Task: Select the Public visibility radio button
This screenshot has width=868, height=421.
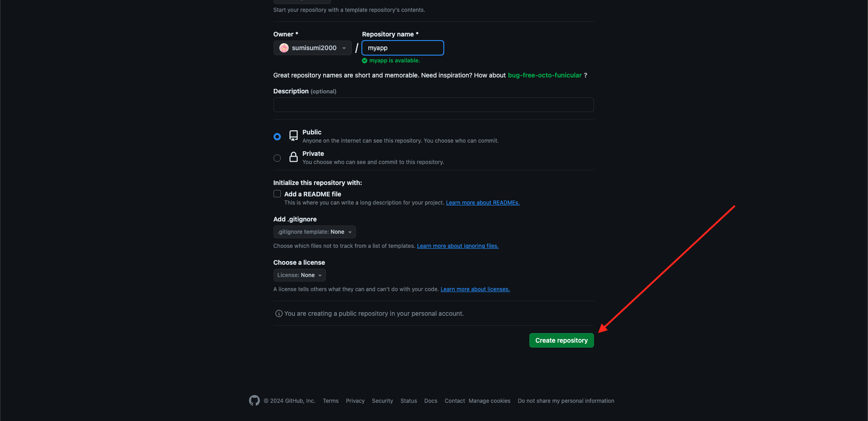Action: pyautogui.click(x=277, y=136)
